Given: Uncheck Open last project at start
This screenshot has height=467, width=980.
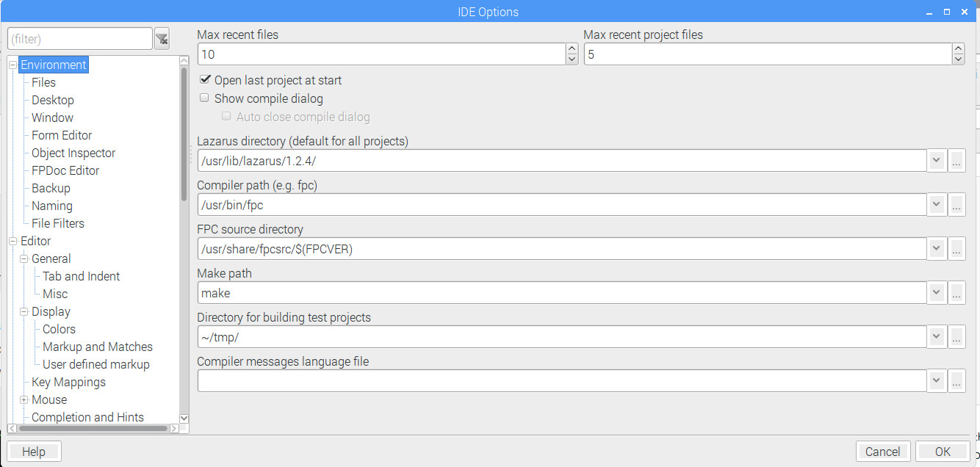Looking at the screenshot, I should pos(205,80).
